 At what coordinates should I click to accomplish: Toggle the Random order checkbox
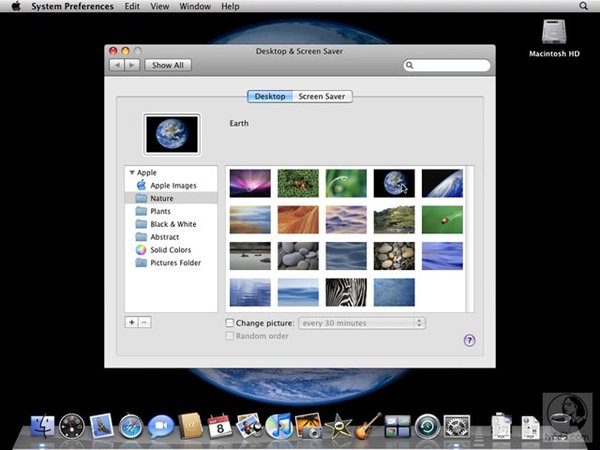click(230, 336)
